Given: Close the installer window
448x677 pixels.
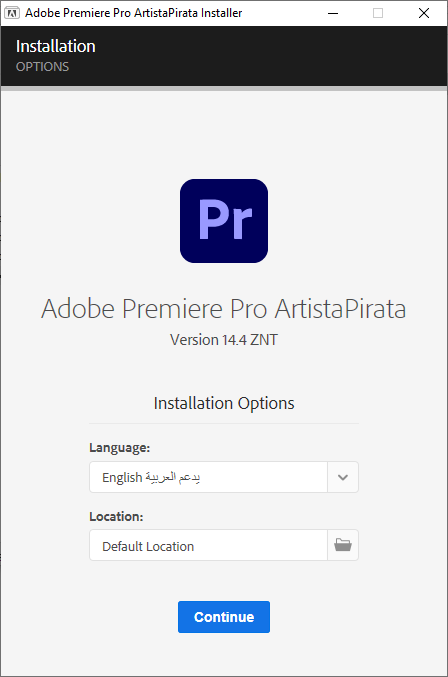Looking at the screenshot, I should (x=424, y=13).
